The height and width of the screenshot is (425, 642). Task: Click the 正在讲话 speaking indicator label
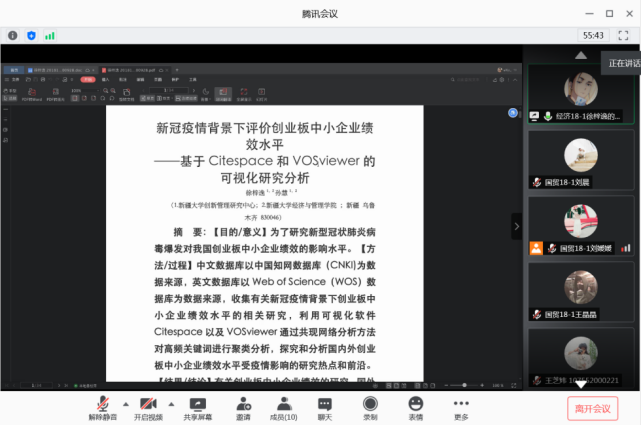pos(624,63)
